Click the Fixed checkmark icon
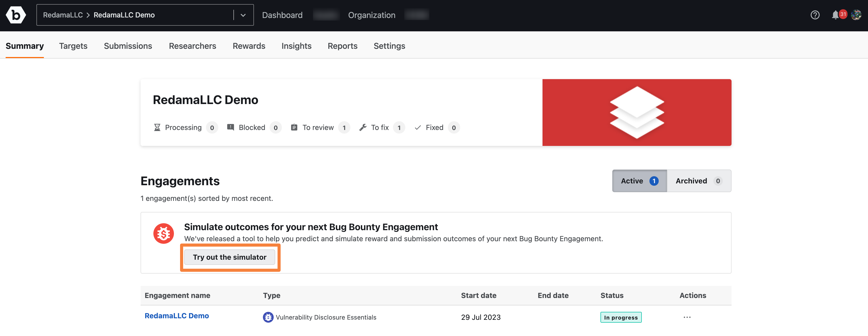 [x=418, y=127]
